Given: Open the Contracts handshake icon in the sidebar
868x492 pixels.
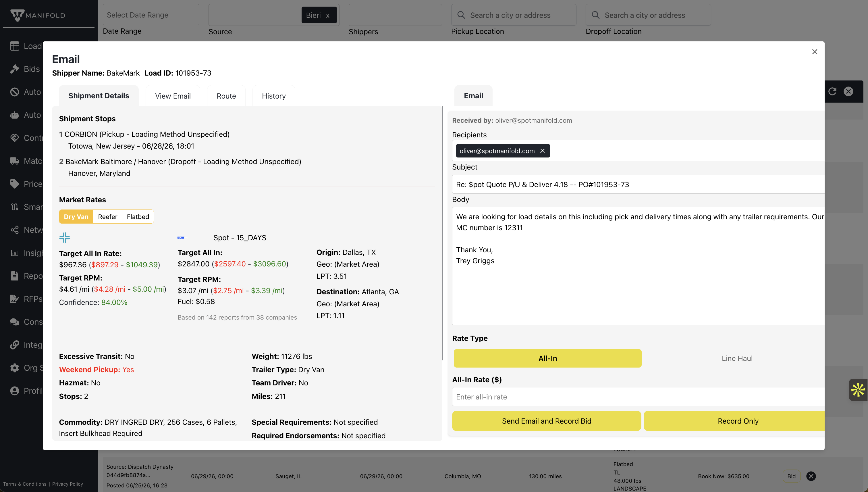Looking at the screenshot, I should coord(15,138).
